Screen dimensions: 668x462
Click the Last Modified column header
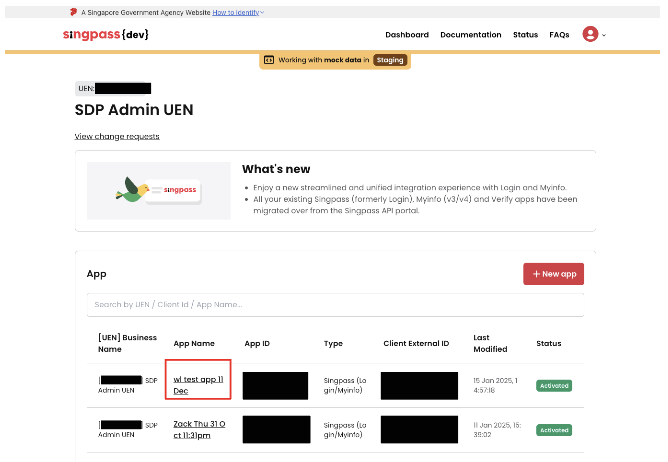point(490,343)
